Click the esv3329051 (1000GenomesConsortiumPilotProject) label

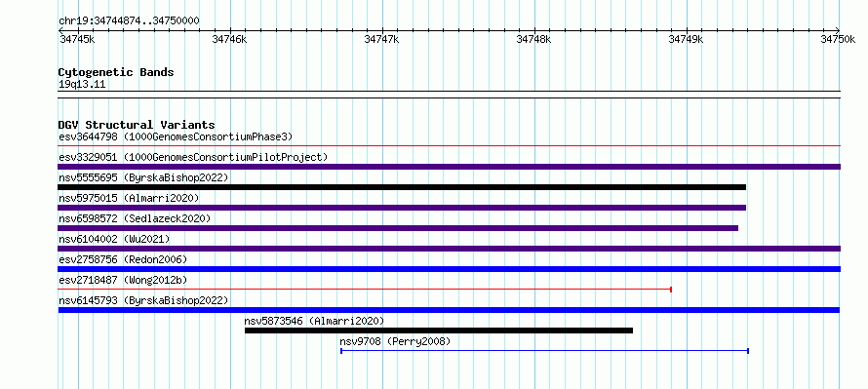193,157
